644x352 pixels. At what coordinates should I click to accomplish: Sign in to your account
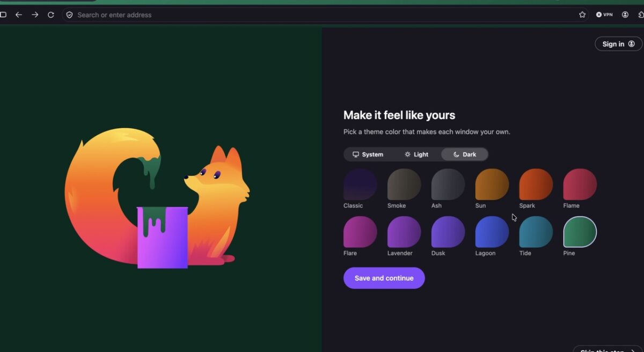click(618, 44)
